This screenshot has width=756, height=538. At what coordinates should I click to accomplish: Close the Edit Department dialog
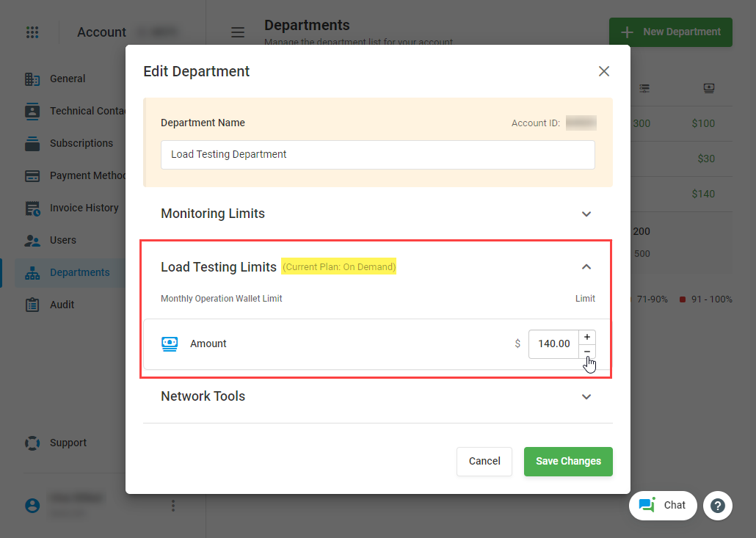(603, 71)
